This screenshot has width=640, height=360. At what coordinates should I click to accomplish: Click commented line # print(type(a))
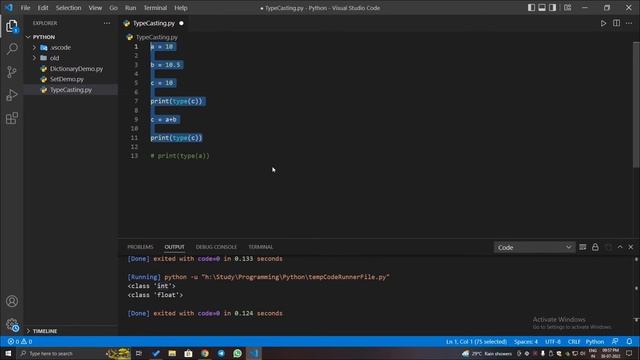pyautogui.click(x=180, y=156)
